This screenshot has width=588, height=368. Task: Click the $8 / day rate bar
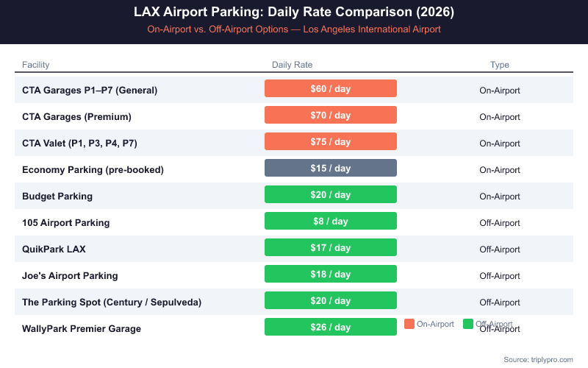click(x=330, y=221)
